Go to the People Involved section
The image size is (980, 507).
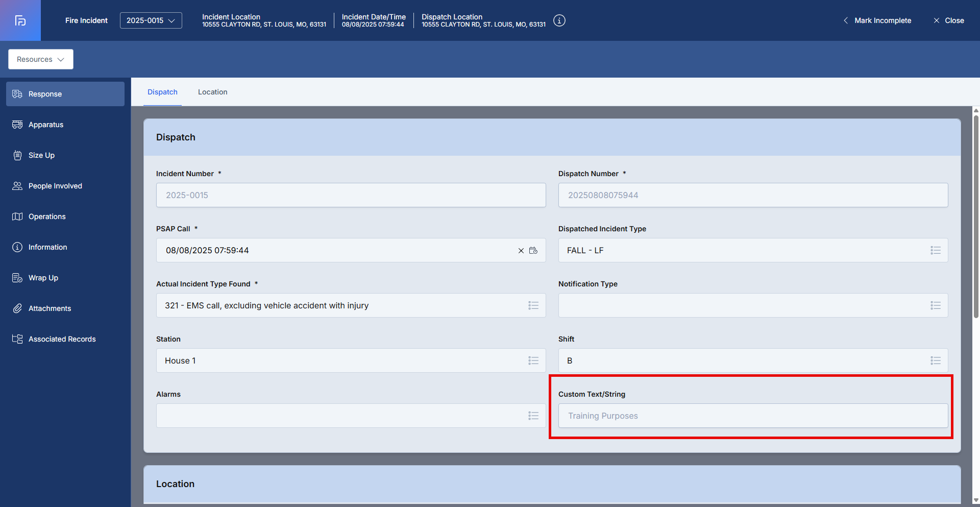[65, 186]
